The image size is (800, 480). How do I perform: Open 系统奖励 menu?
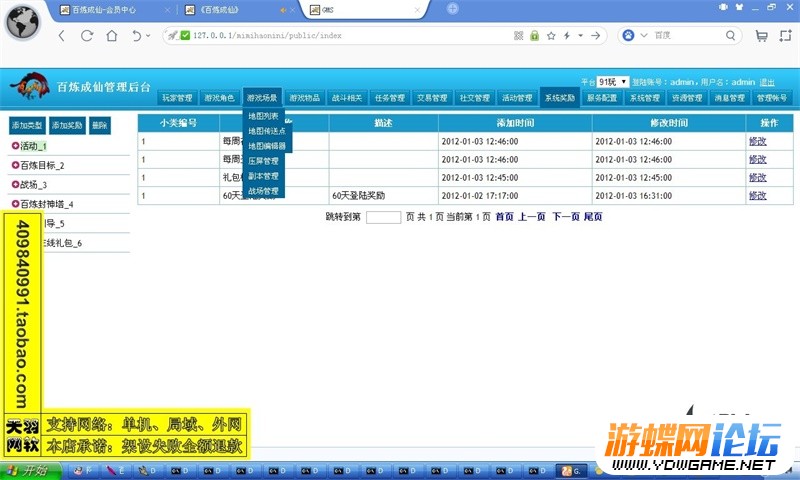560,98
